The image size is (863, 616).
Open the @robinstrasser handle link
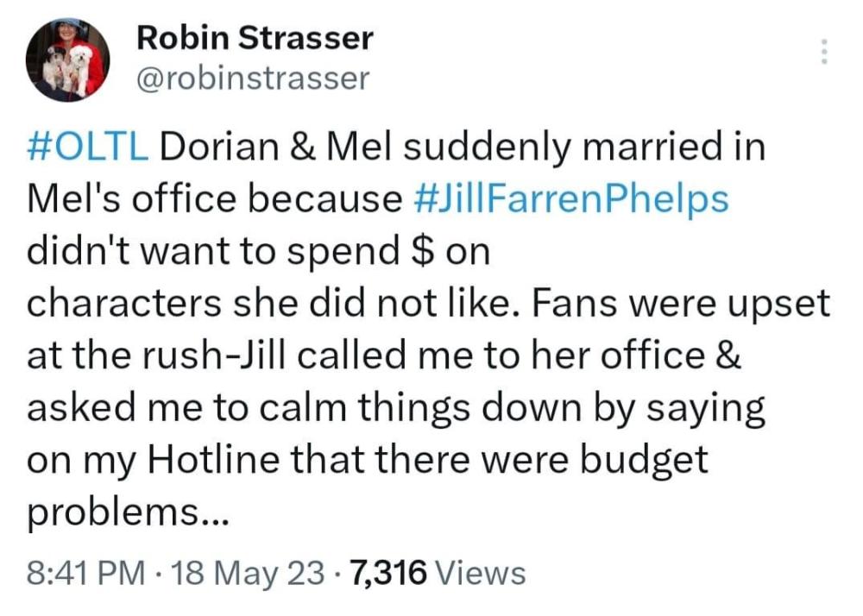(x=253, y=79)
